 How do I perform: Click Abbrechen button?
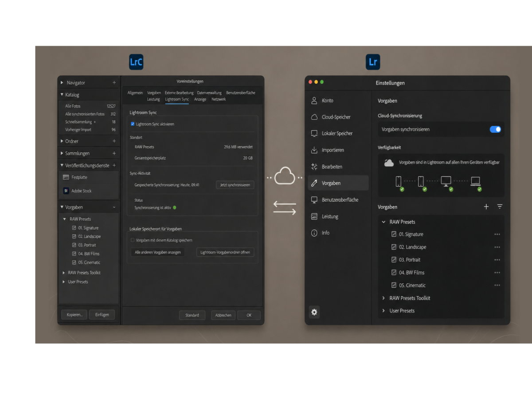[223, 315]
